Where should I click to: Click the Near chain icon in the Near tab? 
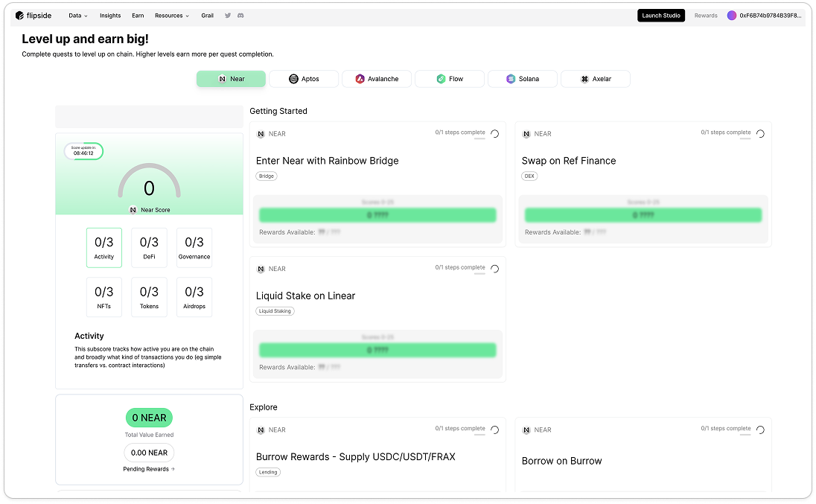click(222, 79)
